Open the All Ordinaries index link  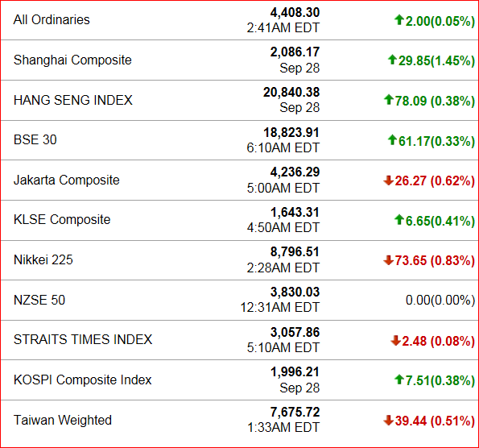click(x=52, y=20)
